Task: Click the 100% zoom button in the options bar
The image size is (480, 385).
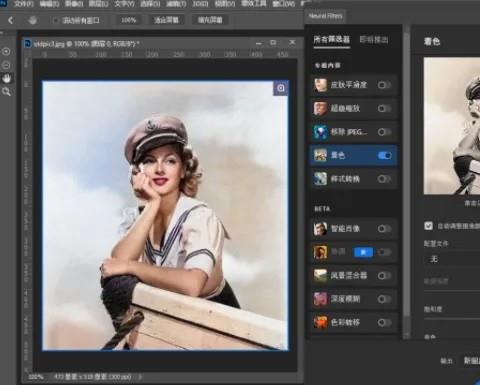Action: pos(129,20)
